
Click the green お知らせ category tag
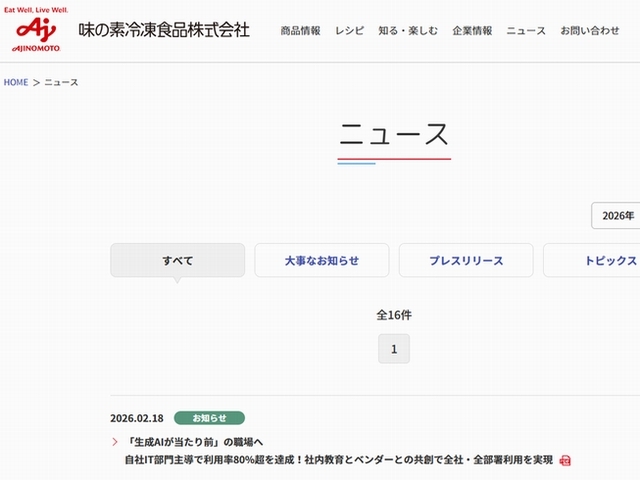[209, 418]
